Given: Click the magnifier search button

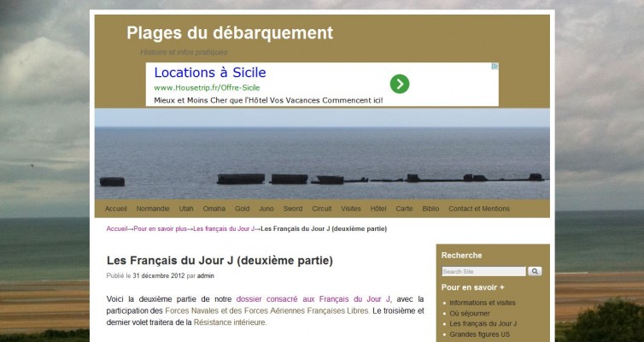Looking at the screenshot, I should coord(535,271).
